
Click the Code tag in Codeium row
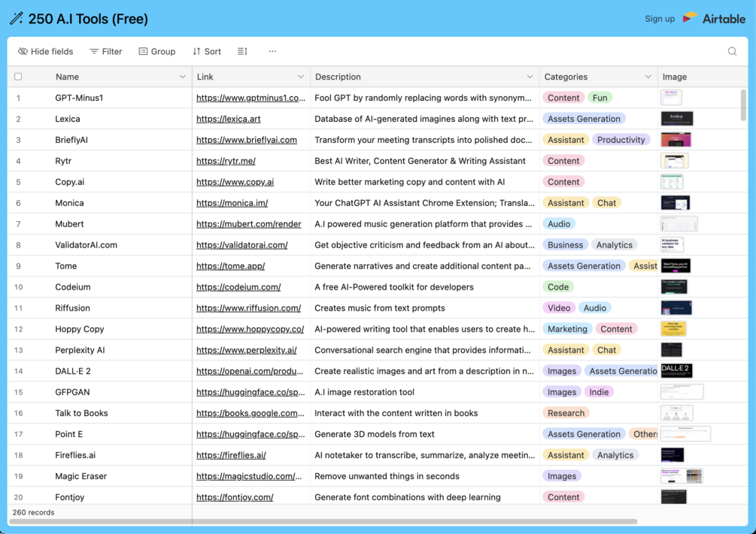coord(558,287)
